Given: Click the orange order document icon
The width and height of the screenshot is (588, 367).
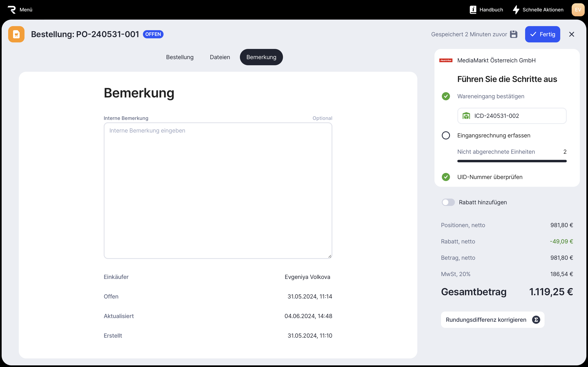Looking at the screenshot, I should 16,34.
